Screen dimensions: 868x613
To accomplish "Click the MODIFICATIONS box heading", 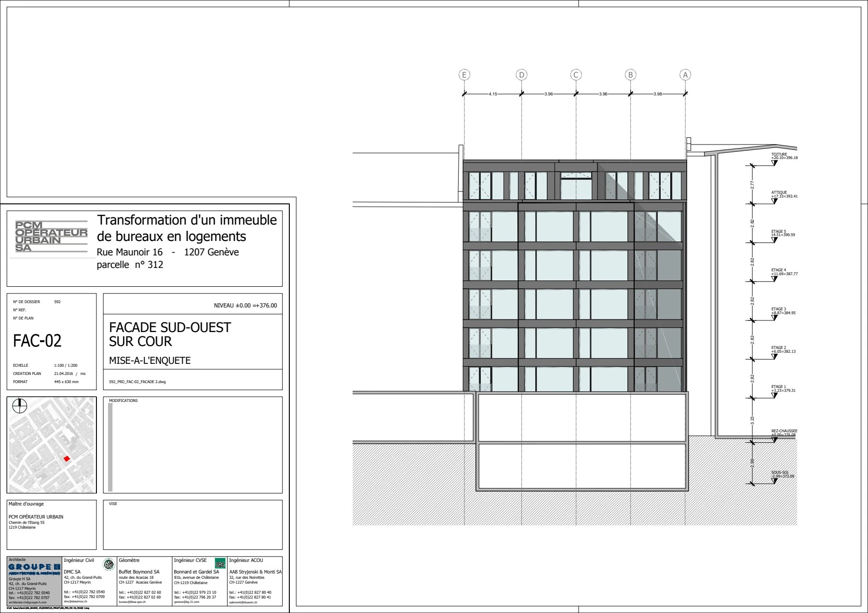I will click(x=123, y=401).
